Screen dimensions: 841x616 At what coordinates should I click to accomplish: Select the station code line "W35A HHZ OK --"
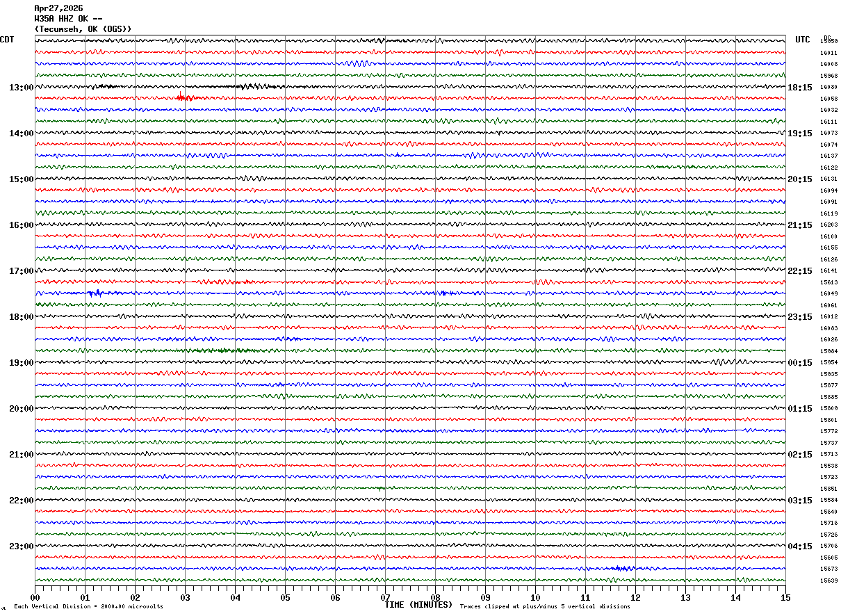click(x=68, y=19)
